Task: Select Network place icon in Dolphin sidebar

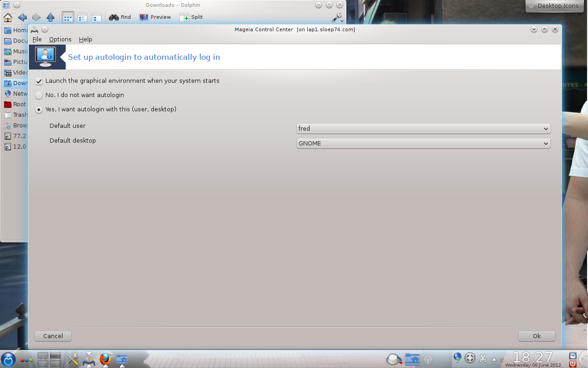Action: coord(8,94)
